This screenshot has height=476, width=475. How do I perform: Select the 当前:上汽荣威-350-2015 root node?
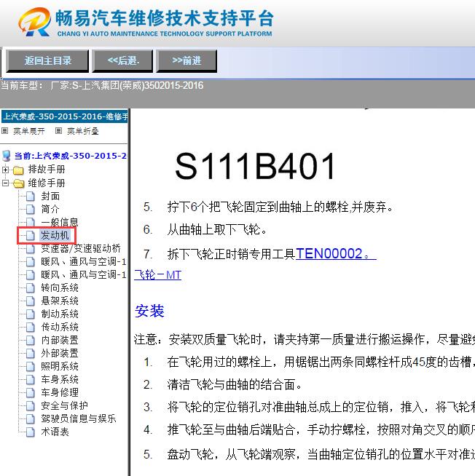pos(70,156)
